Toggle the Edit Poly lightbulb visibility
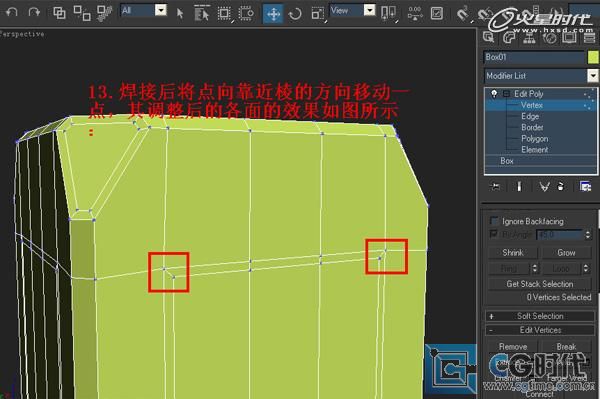The image size is (600, 399). (494, 94)
